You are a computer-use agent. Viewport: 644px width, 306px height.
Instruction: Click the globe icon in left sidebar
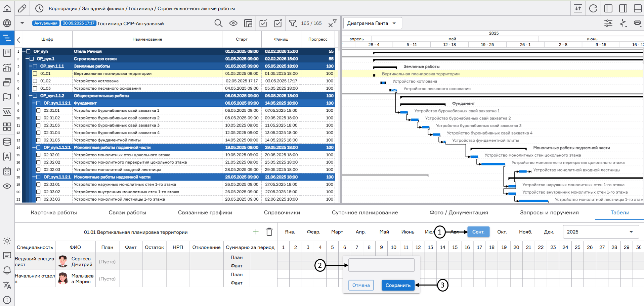pos(7,23)
